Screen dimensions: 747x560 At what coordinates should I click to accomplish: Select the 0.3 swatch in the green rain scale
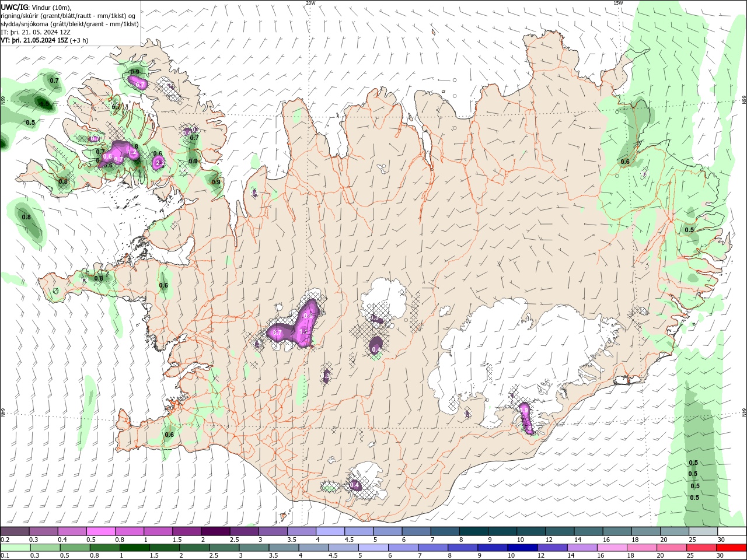click(46, 548)
